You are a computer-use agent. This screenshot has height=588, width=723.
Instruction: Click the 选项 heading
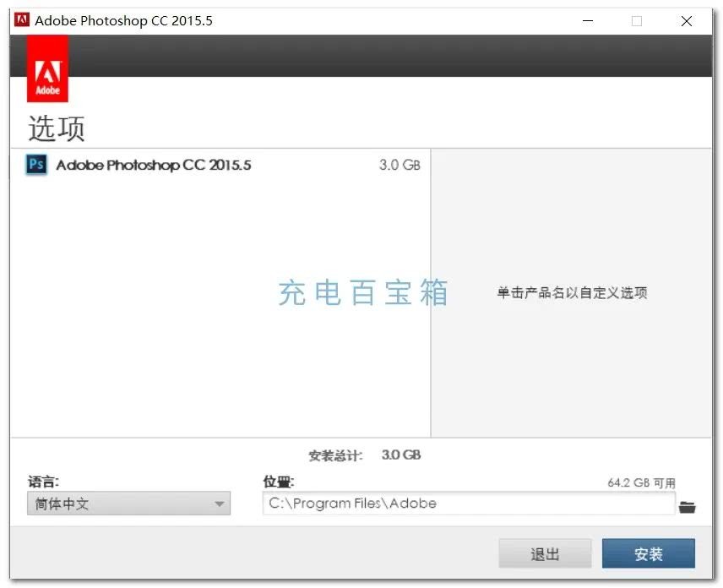tap(57, 128)
